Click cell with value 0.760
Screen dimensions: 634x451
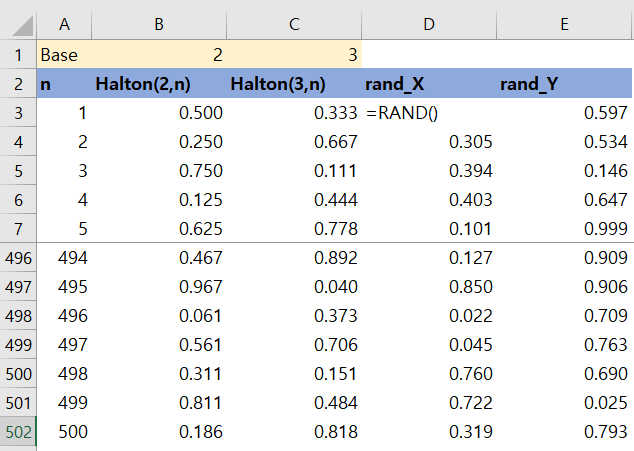point(429,374)
